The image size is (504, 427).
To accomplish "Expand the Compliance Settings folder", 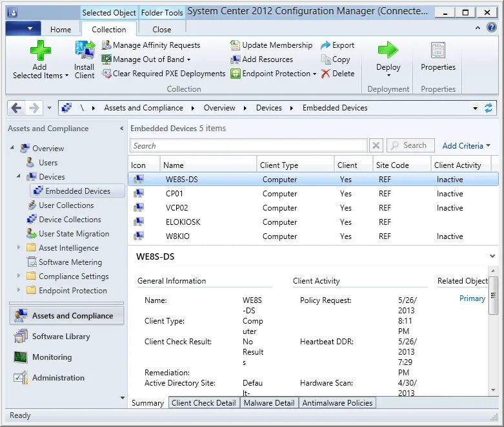I will [19, 275].
